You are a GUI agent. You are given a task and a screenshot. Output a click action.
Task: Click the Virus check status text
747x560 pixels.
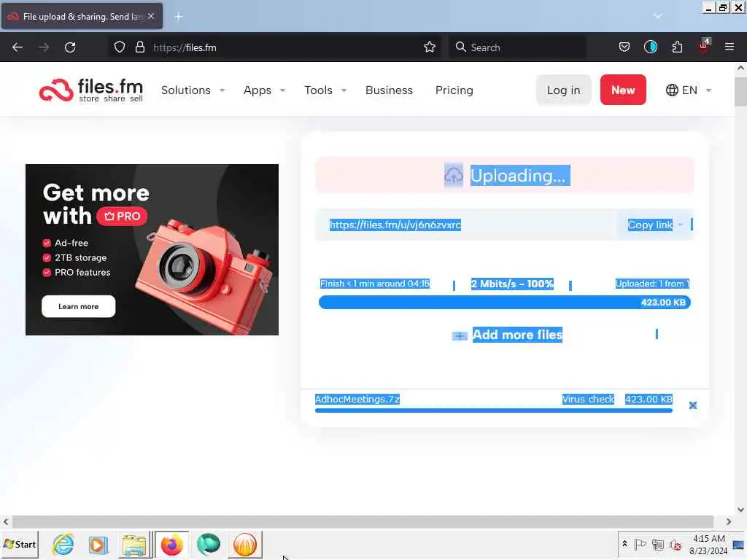[588, 399]
